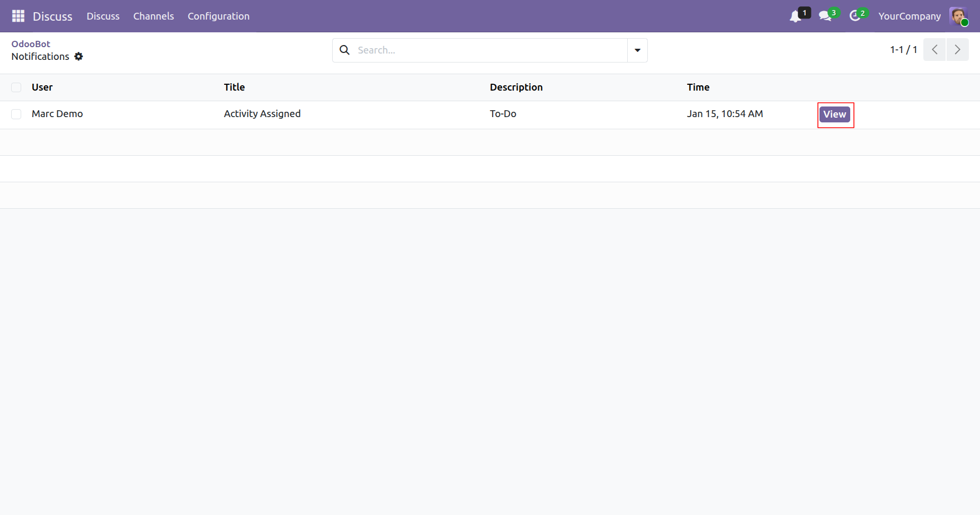Open the Configuration menu
980x515 pixels.
218,16
